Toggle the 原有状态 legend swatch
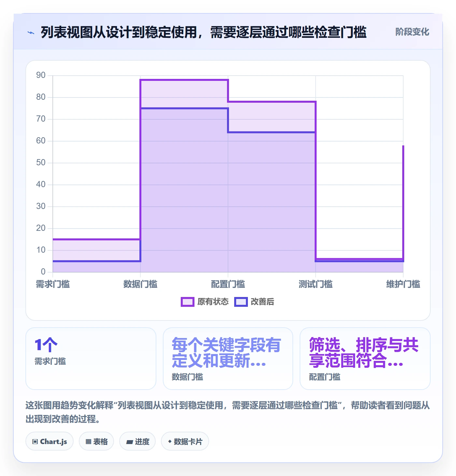 187,302
